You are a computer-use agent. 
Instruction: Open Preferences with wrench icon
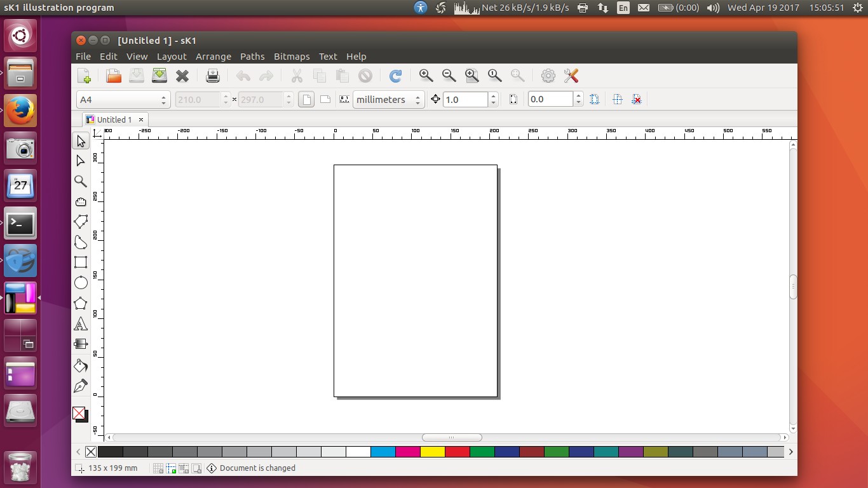[571, 76]
